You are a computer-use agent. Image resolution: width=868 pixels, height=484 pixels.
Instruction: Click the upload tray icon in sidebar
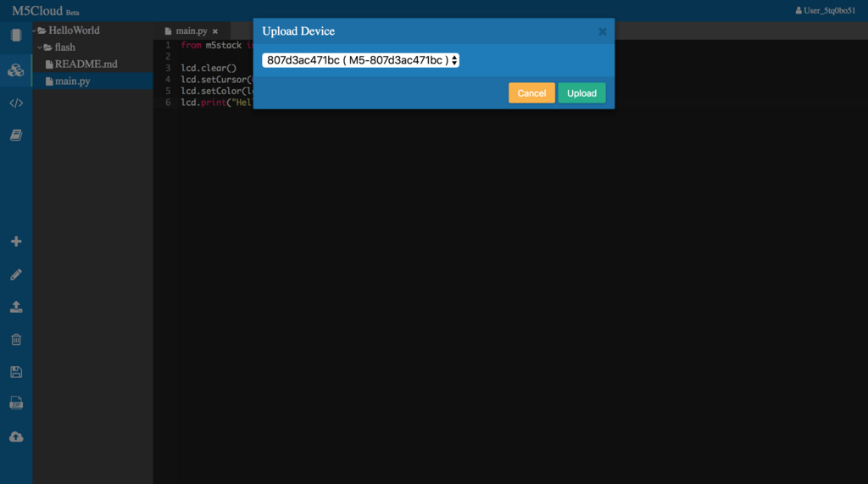pos(16,307)
